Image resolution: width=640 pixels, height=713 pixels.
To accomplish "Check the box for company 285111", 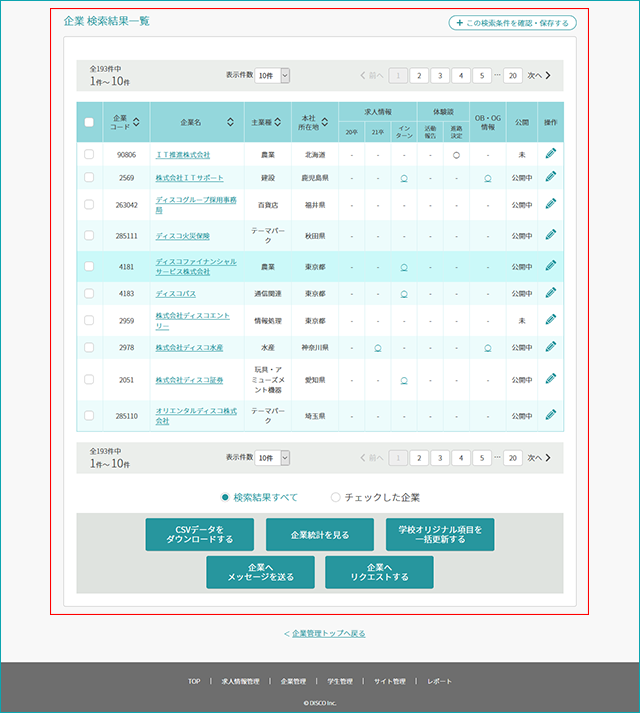I will (x=89, y=235).
